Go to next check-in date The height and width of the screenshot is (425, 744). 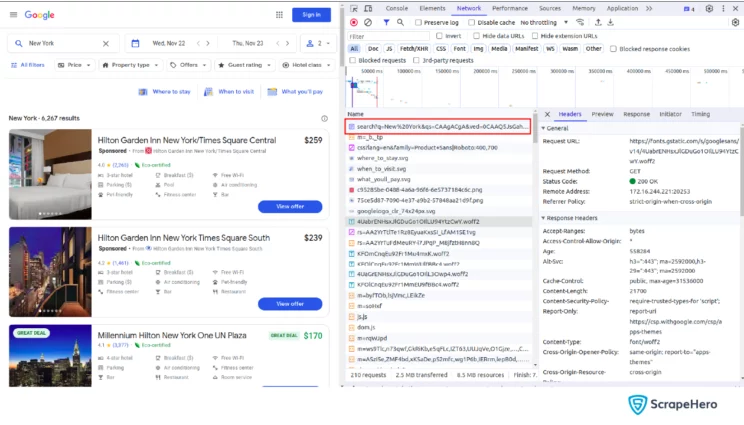tap(208, 43)
